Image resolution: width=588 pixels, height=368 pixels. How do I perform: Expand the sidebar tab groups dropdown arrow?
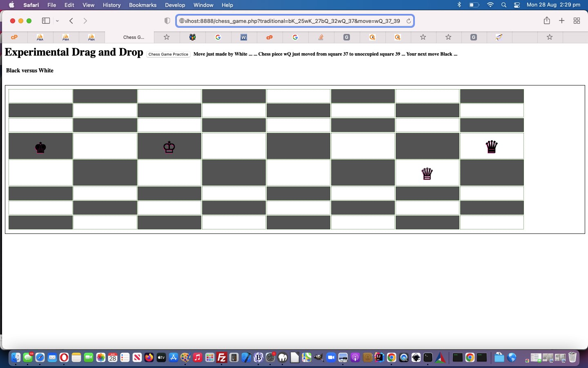click(57, 21)
